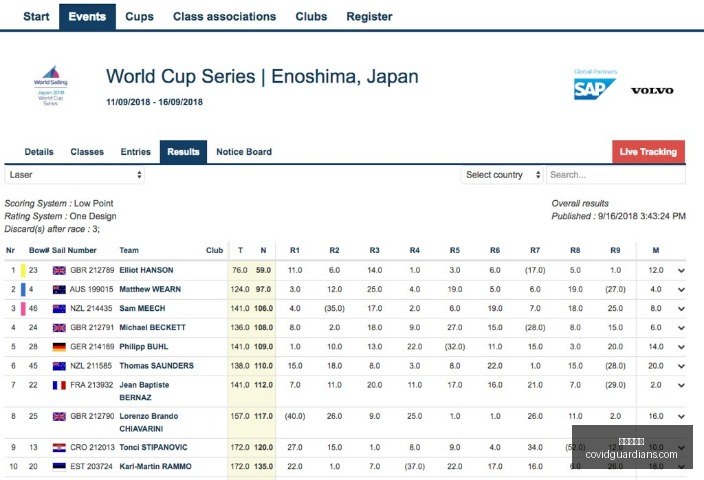Focus the Search input field

[x=616, y=175]
